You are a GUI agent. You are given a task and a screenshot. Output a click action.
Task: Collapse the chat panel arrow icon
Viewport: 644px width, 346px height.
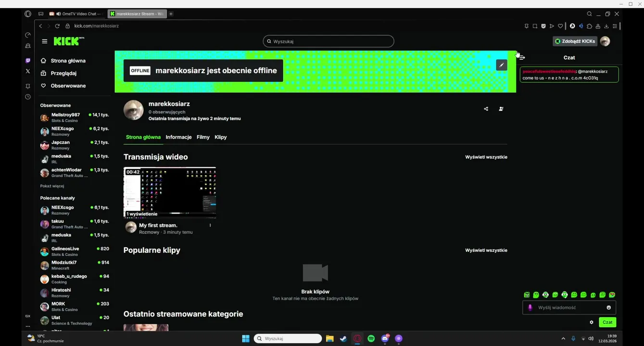pos(522,58)
